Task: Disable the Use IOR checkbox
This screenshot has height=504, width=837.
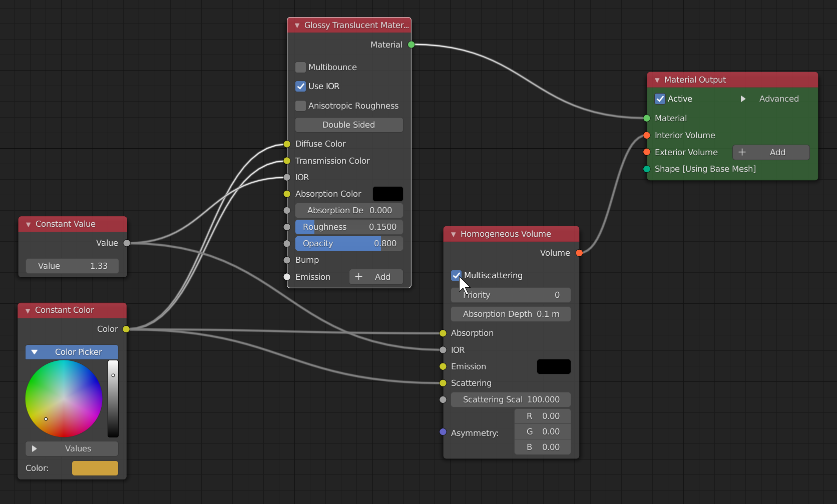Action: click(x=300, y=86)
